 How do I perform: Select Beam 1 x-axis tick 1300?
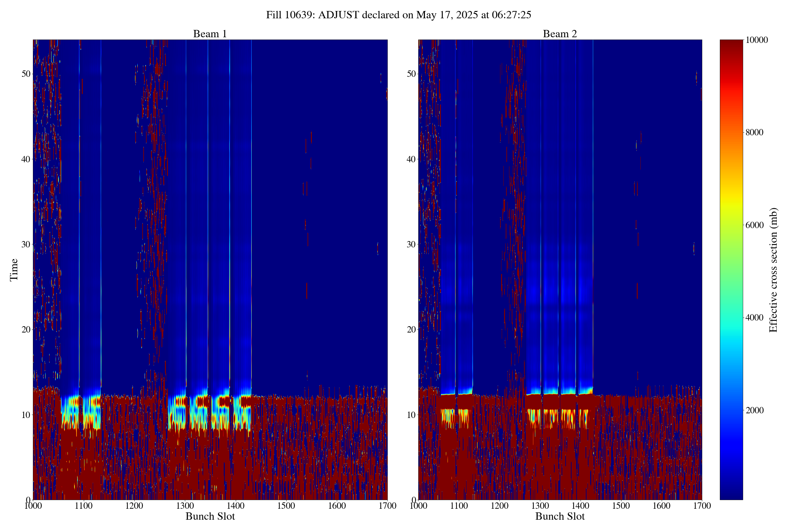185,506
